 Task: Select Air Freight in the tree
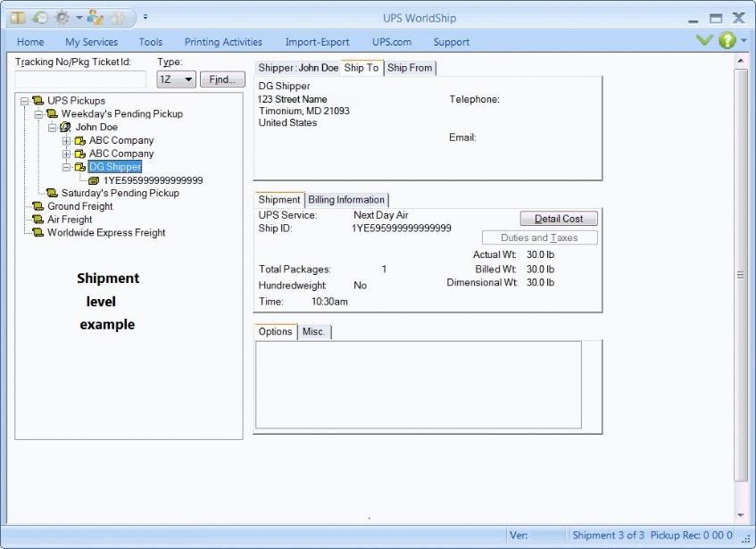tap(70, 220)
